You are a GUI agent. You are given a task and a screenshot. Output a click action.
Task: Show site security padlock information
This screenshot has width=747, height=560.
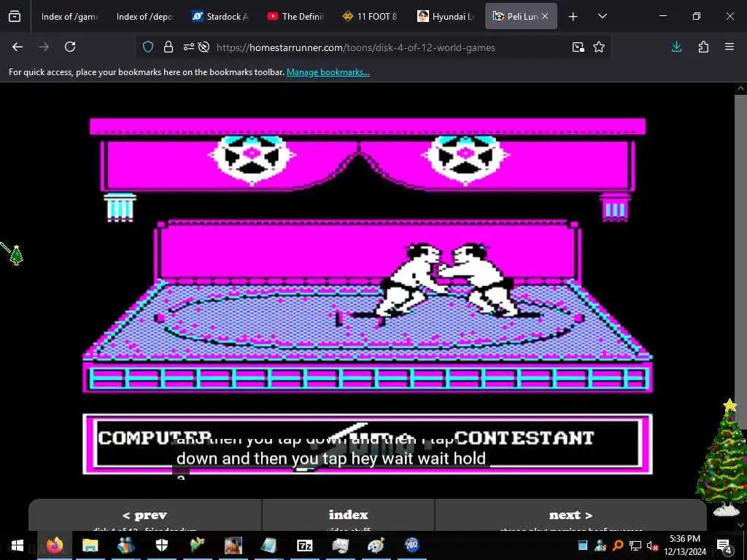[169, 47]
